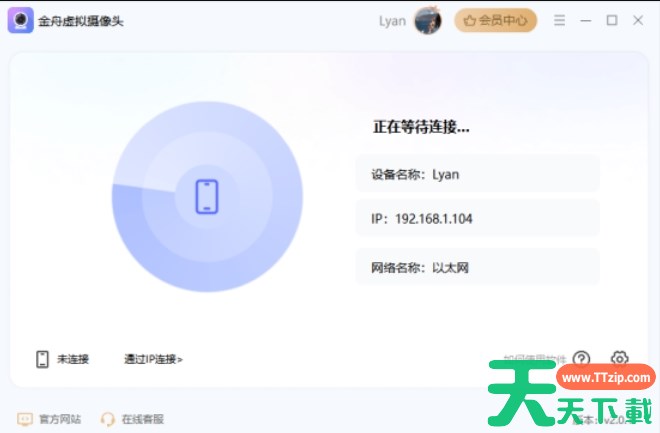
Task: Click the 在线客服 headset icon
Action: 108,419
